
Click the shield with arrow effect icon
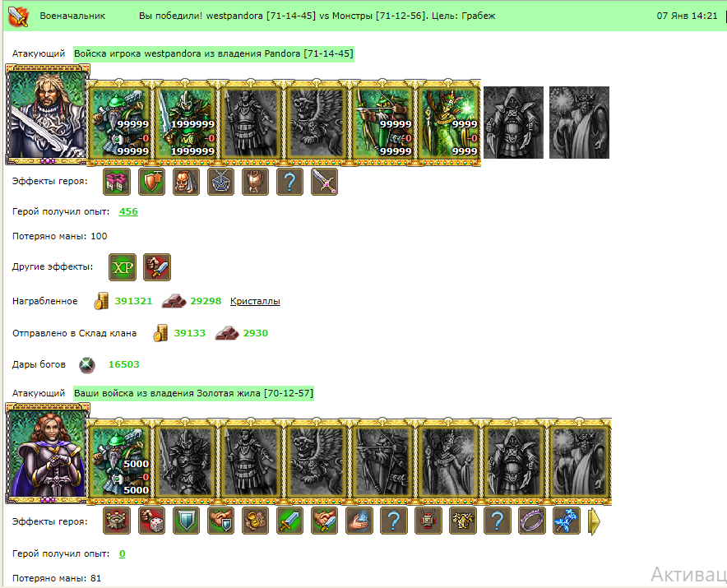151,181
